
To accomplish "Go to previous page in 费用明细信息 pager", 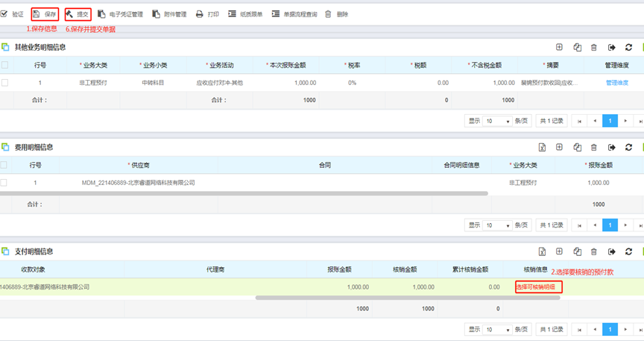I will pyautogui.click(x=595, y=225).
